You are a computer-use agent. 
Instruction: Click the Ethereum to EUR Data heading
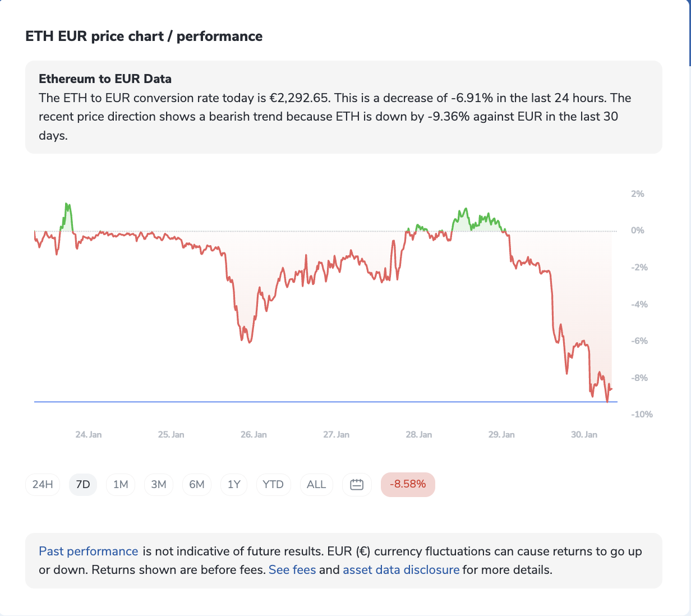[x=105, y=79]
